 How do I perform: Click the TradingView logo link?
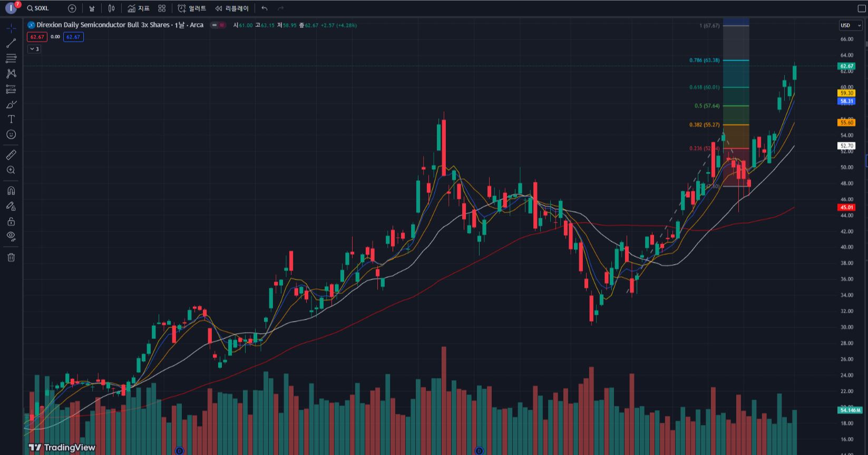click(62, 448)
